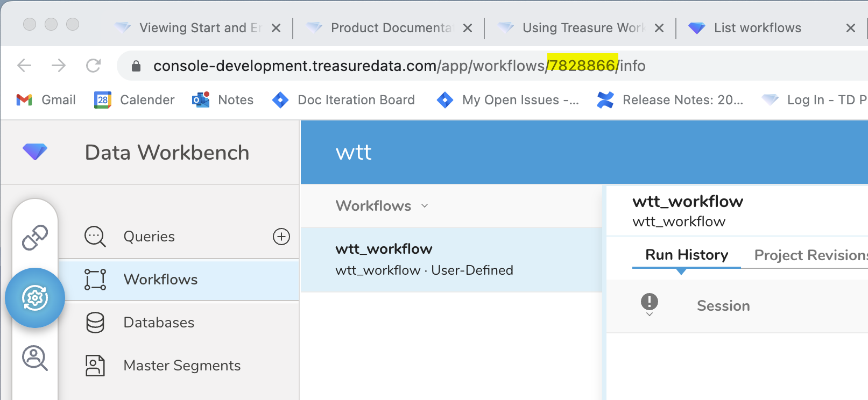
Task: Go back using the browser back arrow
Action: pyautogui.click(x=25, y=66)
